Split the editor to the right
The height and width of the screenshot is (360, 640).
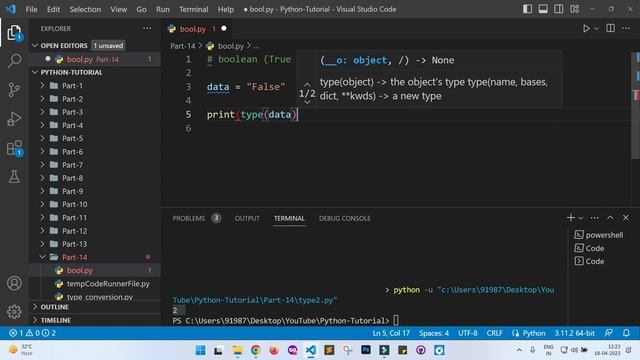click(x=611, y=28)
